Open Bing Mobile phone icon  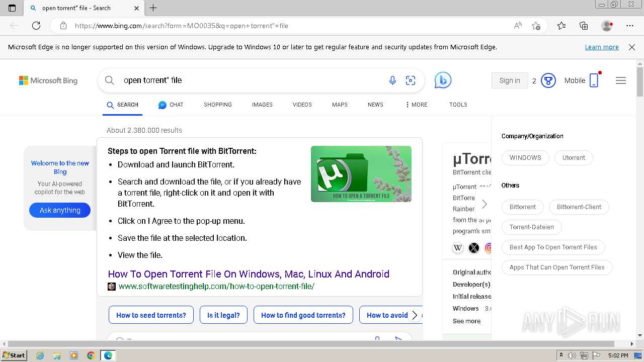click(594, 80)
